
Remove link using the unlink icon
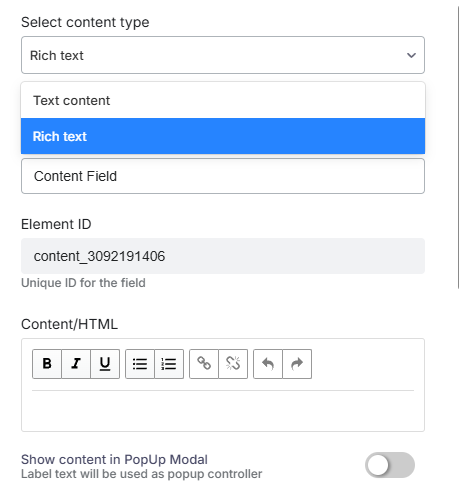233,364
